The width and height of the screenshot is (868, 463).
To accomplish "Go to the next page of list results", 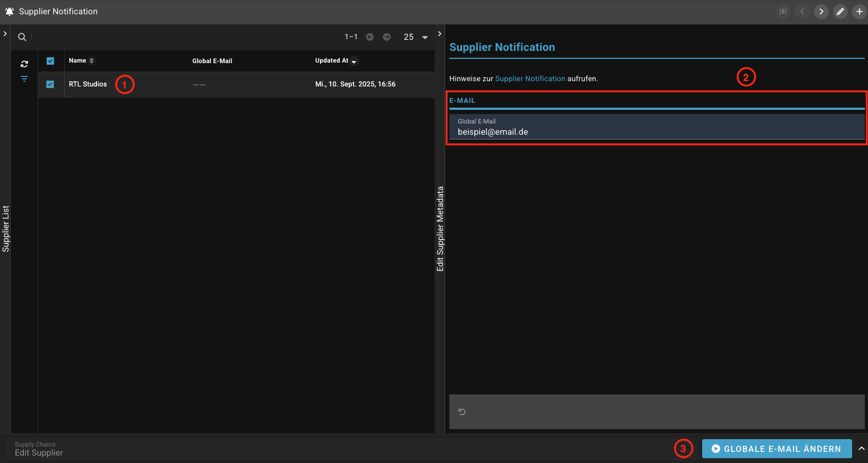I will coord(387,37).
